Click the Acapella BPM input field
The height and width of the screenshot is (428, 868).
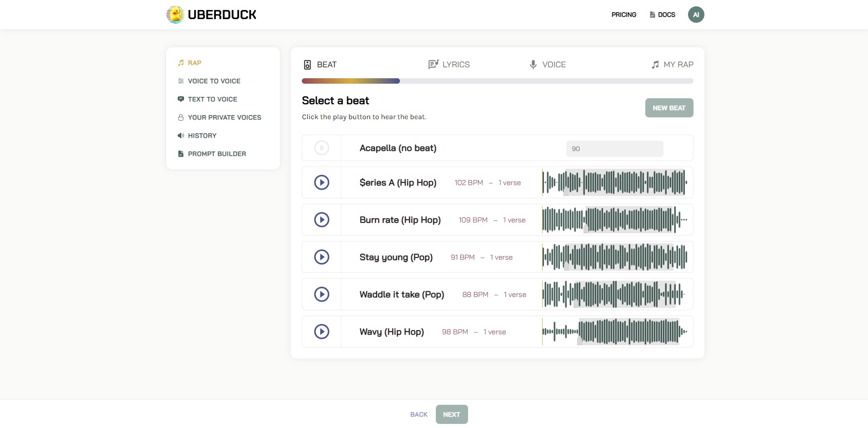point(614,149)
